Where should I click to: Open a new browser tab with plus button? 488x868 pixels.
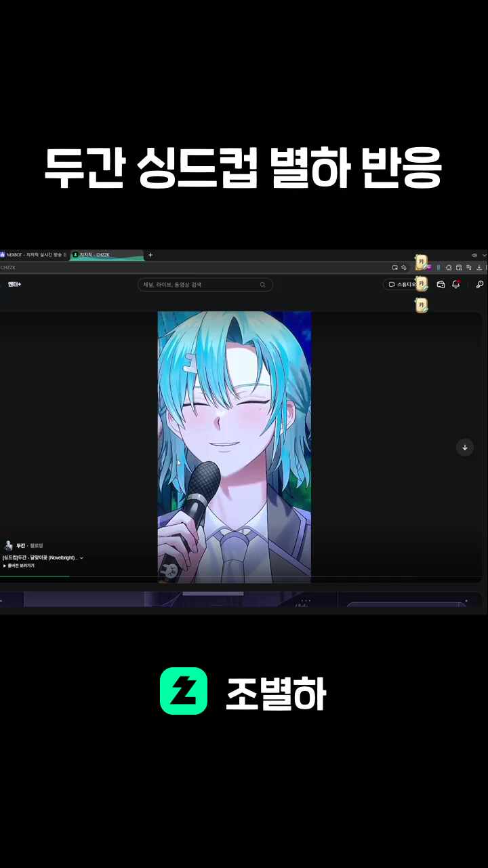150,255
